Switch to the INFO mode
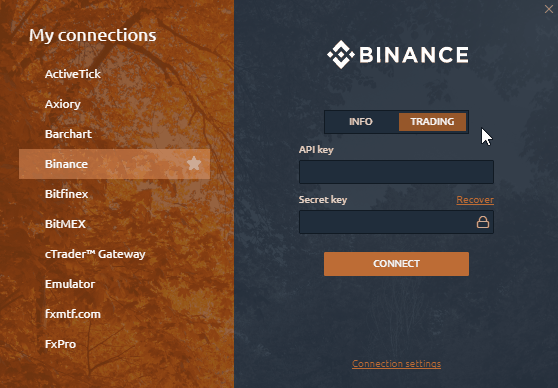558x388 pixels. (x=361, y=122)
